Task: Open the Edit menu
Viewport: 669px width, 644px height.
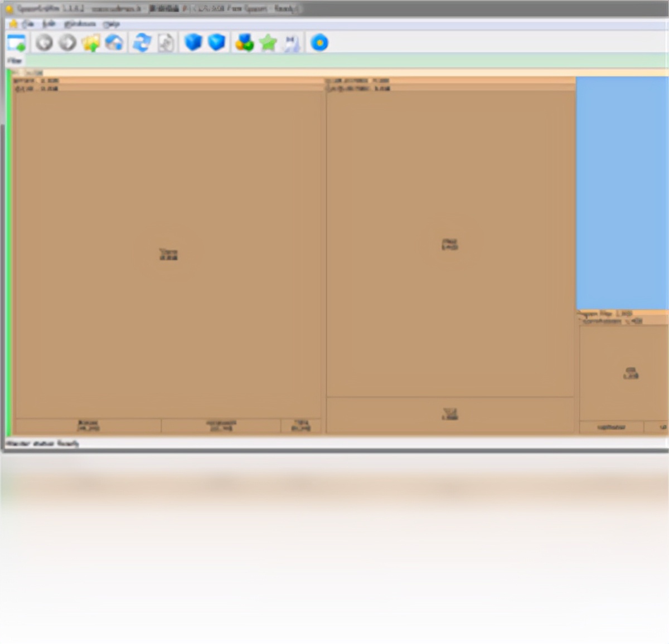Action: click(x=49, y=24)
